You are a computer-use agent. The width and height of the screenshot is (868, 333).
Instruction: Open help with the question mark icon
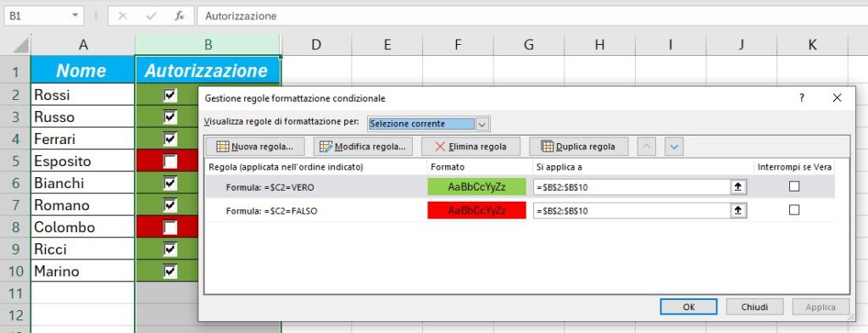click(x=801, y=98)
